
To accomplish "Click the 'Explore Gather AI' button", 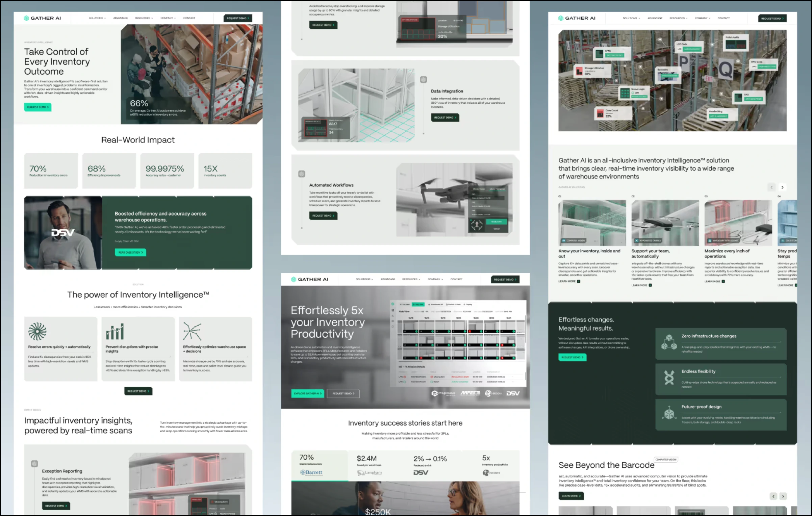I will (x=307, y=393).
